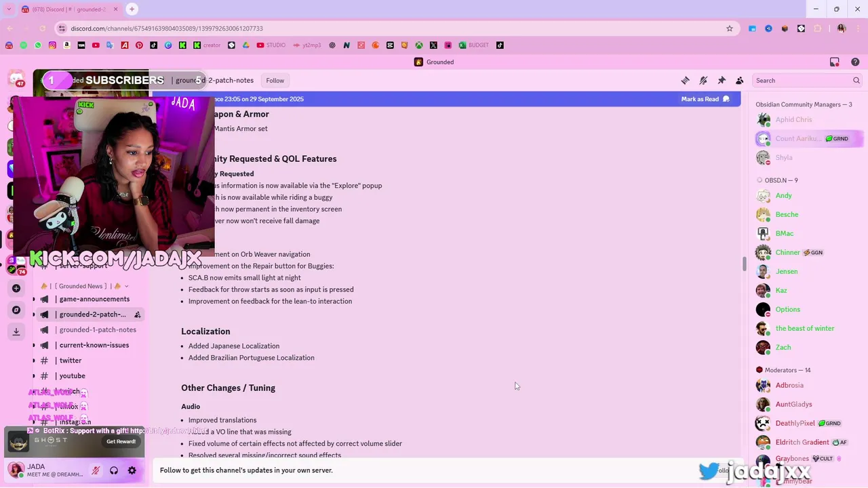The image size is (868, 488).
Task: Click invite icon on grounded-2-patch-notes row
Action: coord(138,314)
